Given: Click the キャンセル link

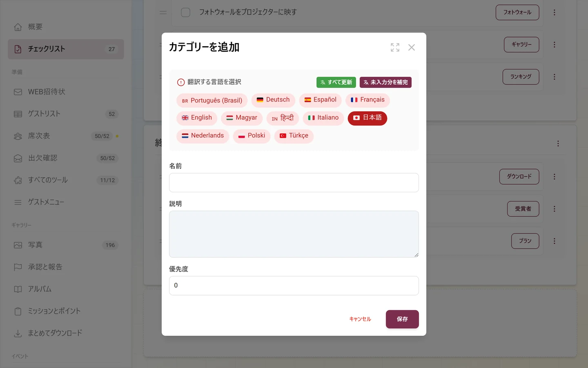Looking at the screenshot, I should (360, 319).
